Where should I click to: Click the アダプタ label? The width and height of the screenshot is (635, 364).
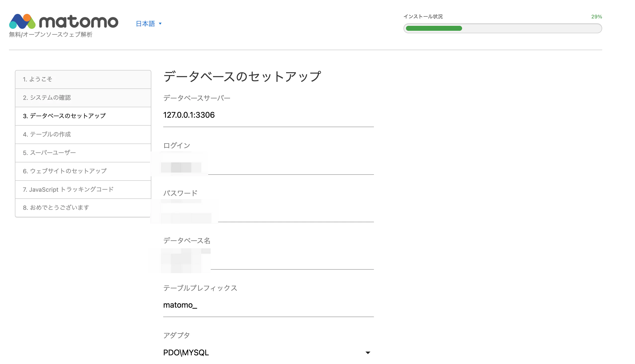tap(176, 335)
